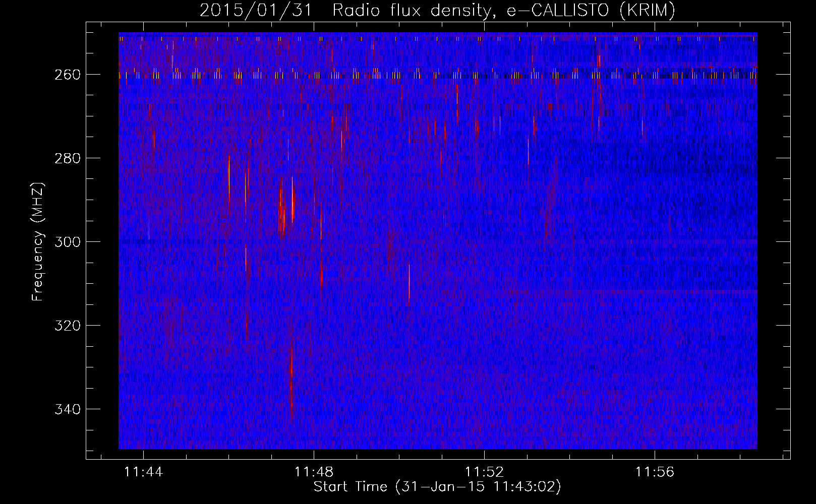Click the 340 frequency tick label
The image size is (816, 504).
click(68, 409)
